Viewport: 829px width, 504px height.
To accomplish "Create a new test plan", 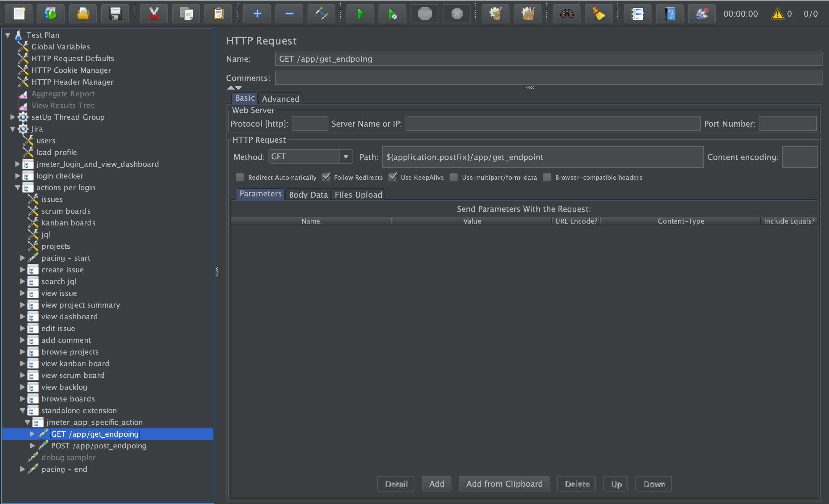I will [x=19, y=14].
